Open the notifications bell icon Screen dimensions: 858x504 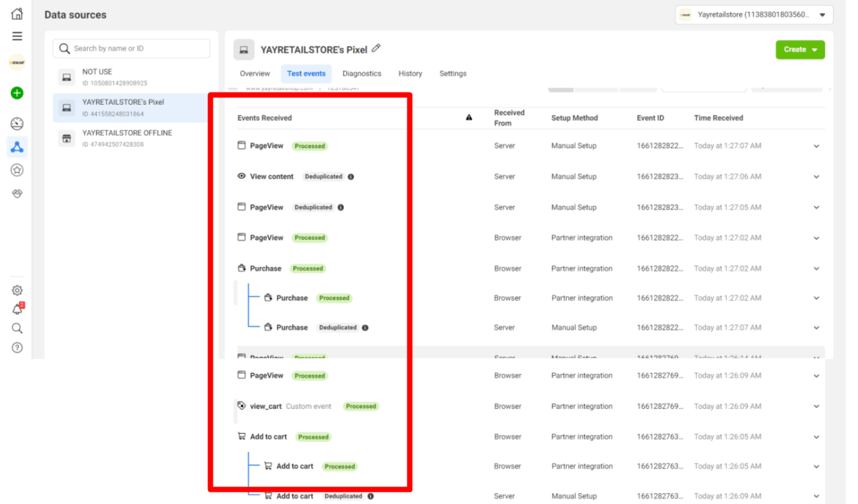(18, 309)
